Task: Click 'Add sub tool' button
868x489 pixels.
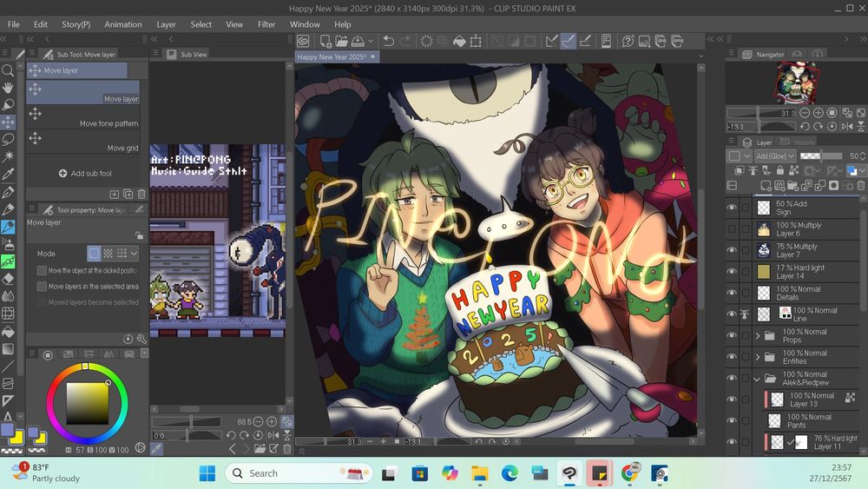Action: pos(85,174)
